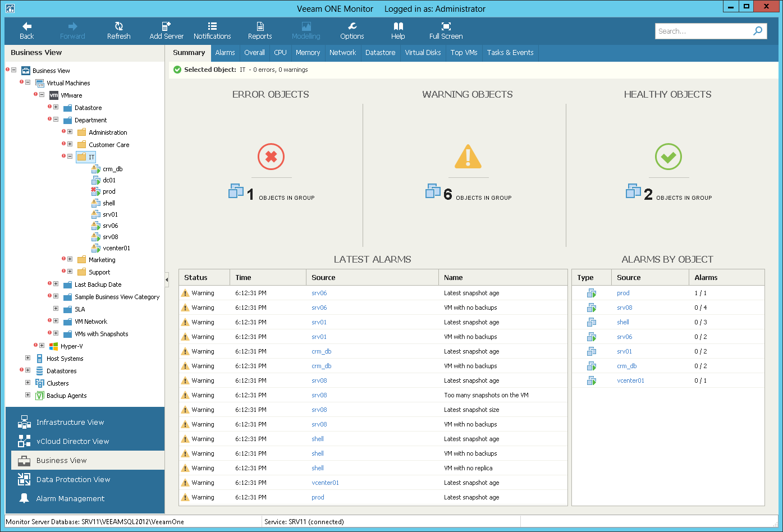Viewport: 783px width, 532px height.
Task: Click the red error objects icon
Action: coord(271,157)
